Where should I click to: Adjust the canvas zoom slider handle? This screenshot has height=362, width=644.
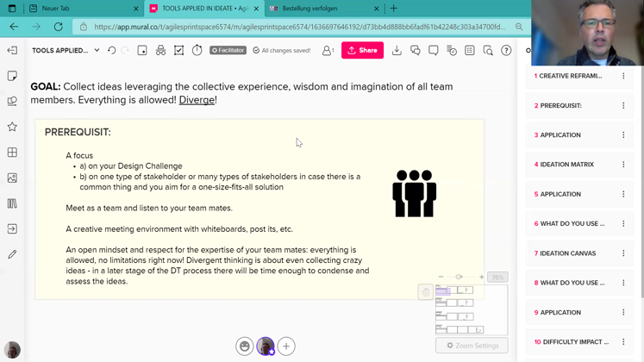click(x=459, y=277)
